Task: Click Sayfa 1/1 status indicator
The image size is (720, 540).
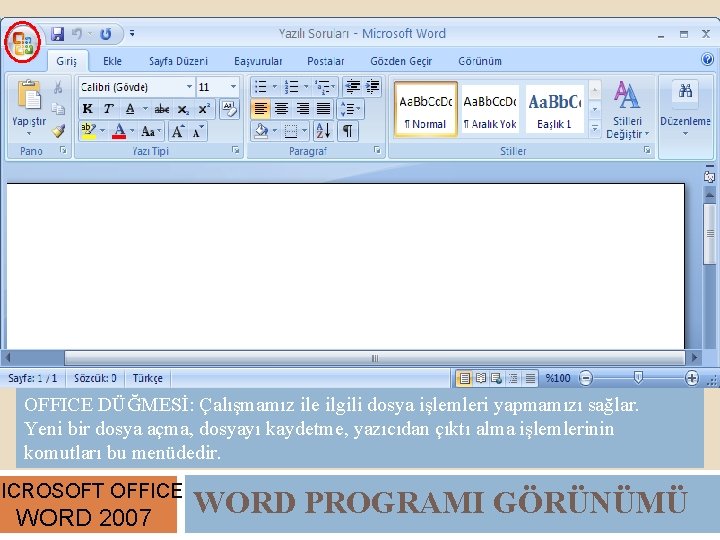Action: click(33, 378)
